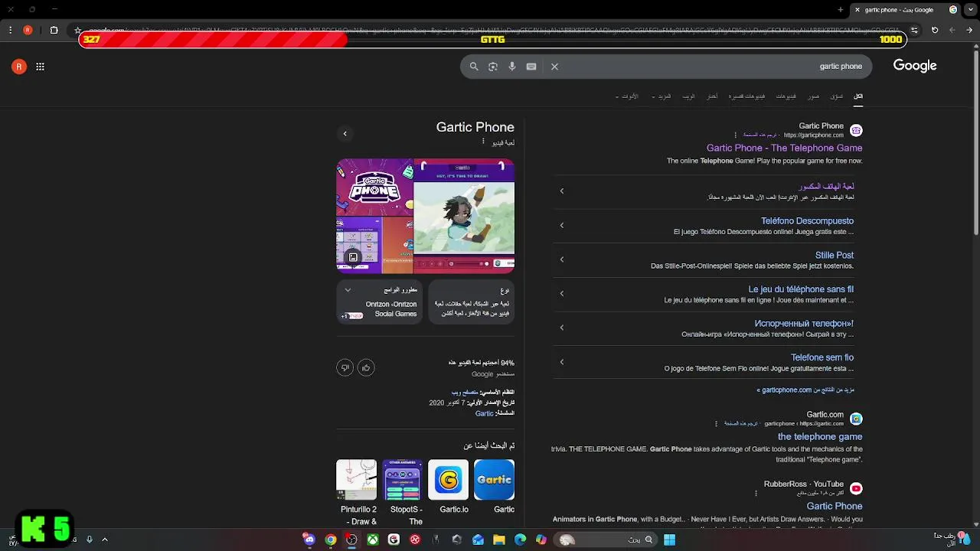
Task: Expand the Stille Post sitelink arrow
Action: [x=561, y=259]
